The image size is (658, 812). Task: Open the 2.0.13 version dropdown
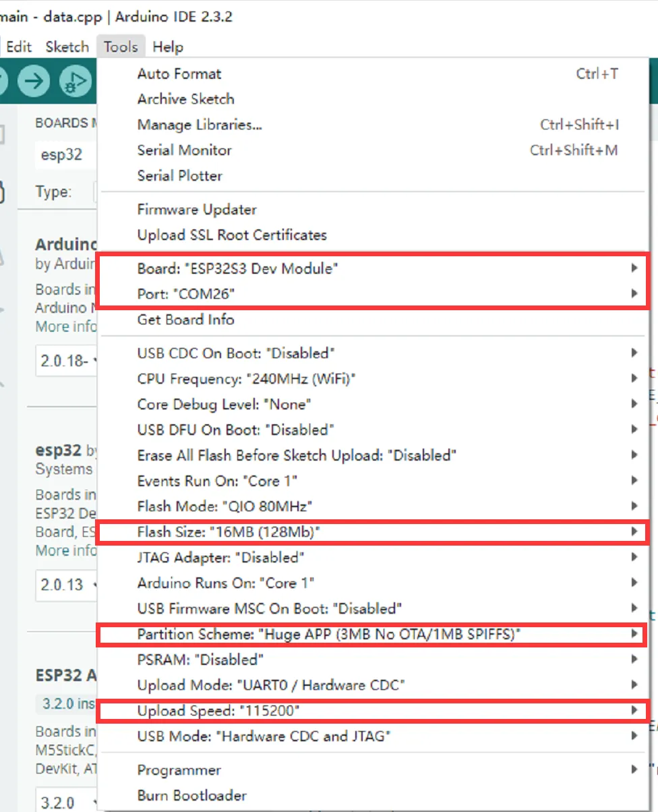[66, 584]
